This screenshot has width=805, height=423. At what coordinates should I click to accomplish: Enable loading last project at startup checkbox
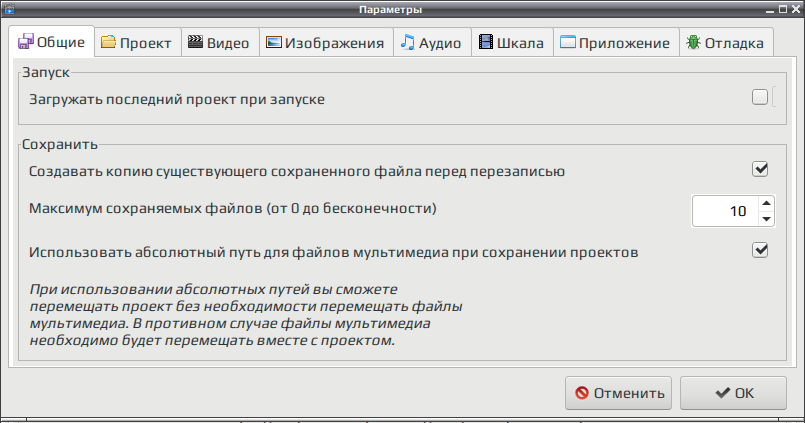click(x=760, y=97)
